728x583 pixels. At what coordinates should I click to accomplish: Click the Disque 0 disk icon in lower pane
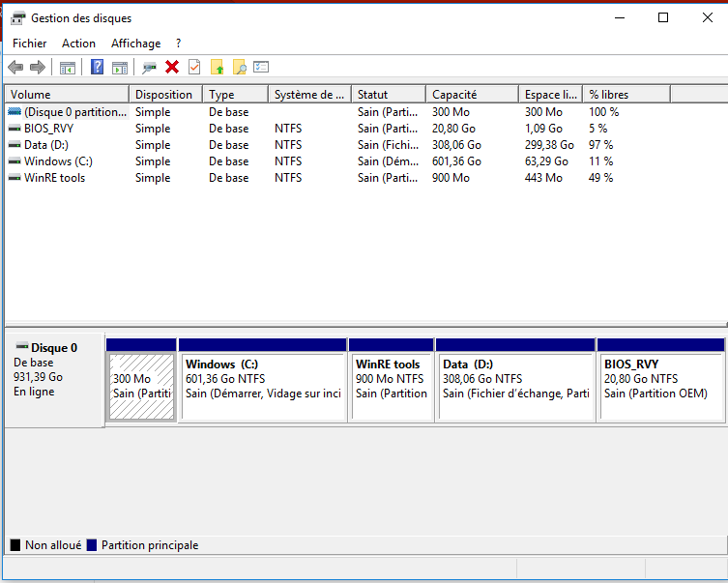click(x=22, y=346)
